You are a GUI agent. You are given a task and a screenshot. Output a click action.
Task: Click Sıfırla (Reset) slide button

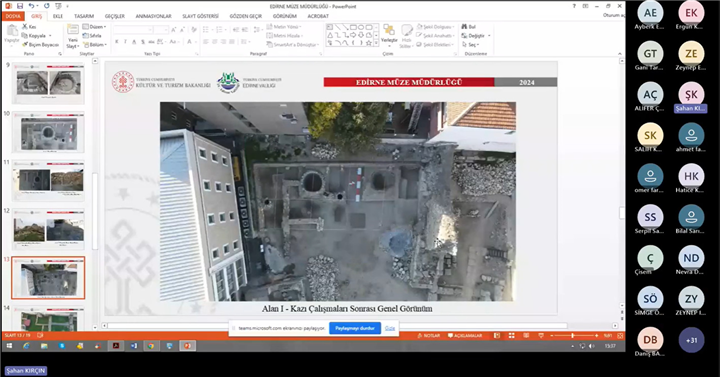92,35
